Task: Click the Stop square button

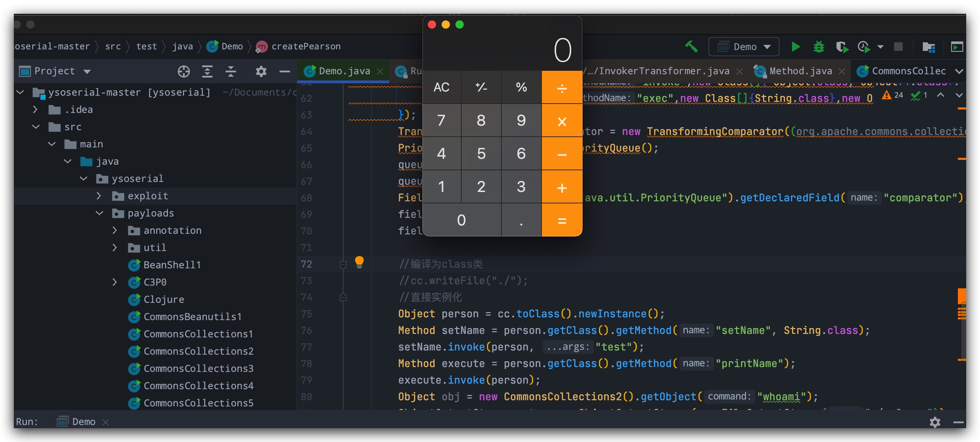Action: (898, 47)
